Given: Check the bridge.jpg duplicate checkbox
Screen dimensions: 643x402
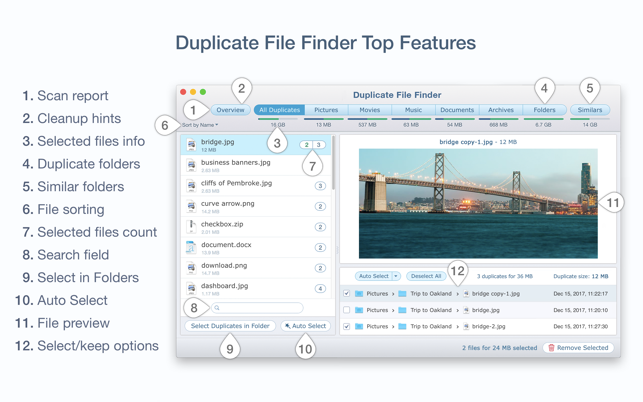Looking at the screenshot, I should pyautogui.click(x=347, y=310).
